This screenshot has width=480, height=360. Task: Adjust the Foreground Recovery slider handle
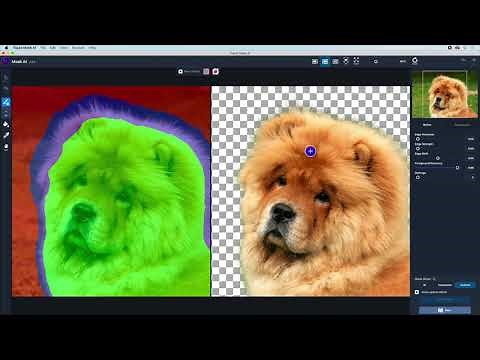tap(458, 168)
